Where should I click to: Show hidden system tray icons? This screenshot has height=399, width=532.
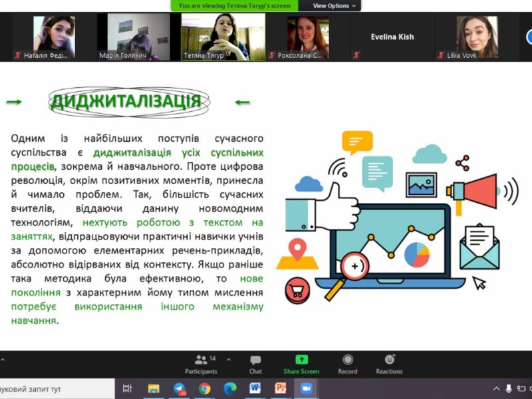tap(496, 388)
